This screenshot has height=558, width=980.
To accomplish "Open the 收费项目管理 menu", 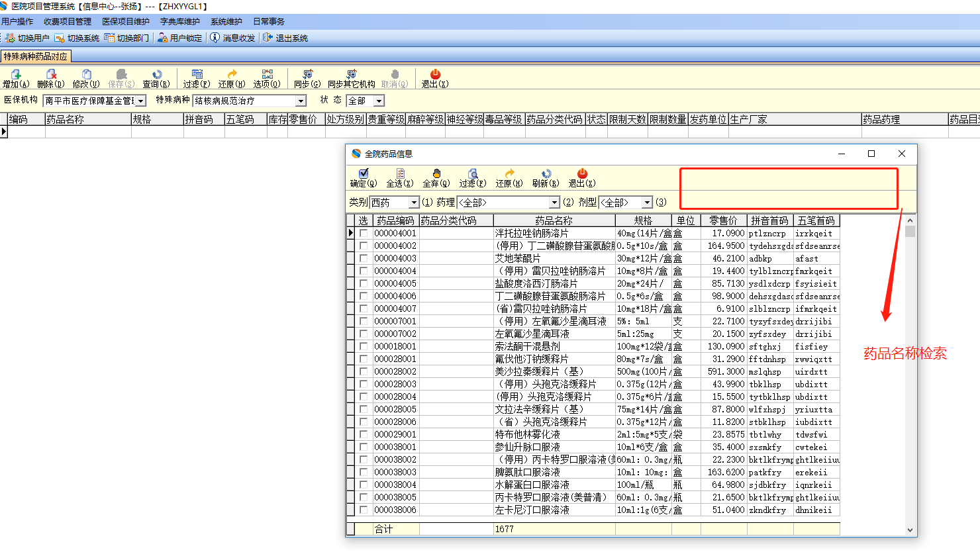I will click(x=68, y=22).
